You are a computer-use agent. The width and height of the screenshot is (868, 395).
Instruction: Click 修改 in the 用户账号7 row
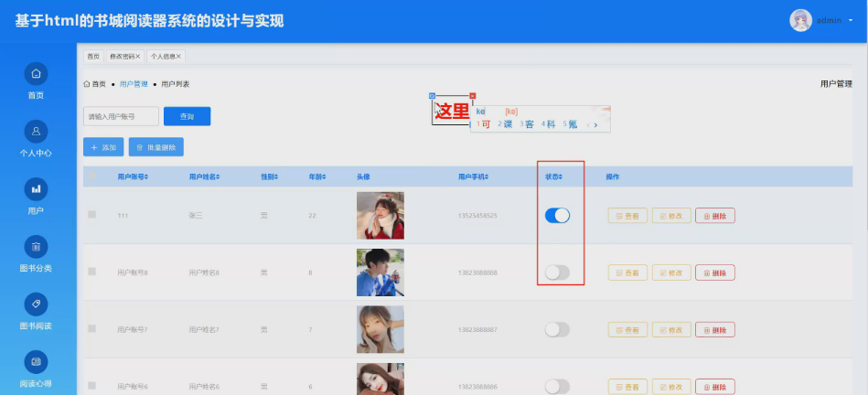coord(671,330)
